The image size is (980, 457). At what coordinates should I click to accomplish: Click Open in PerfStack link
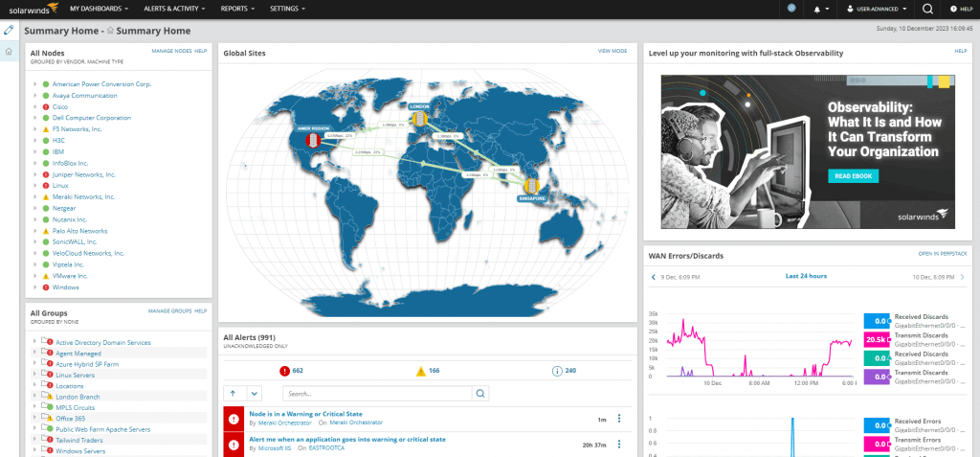coord(943,254)
